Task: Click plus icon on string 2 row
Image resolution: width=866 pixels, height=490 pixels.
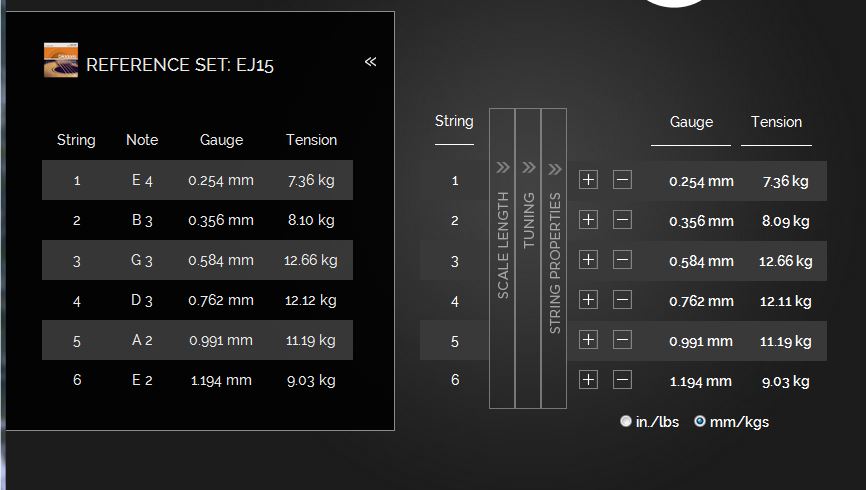Action: pyautogui.click(x=588, y=220)
